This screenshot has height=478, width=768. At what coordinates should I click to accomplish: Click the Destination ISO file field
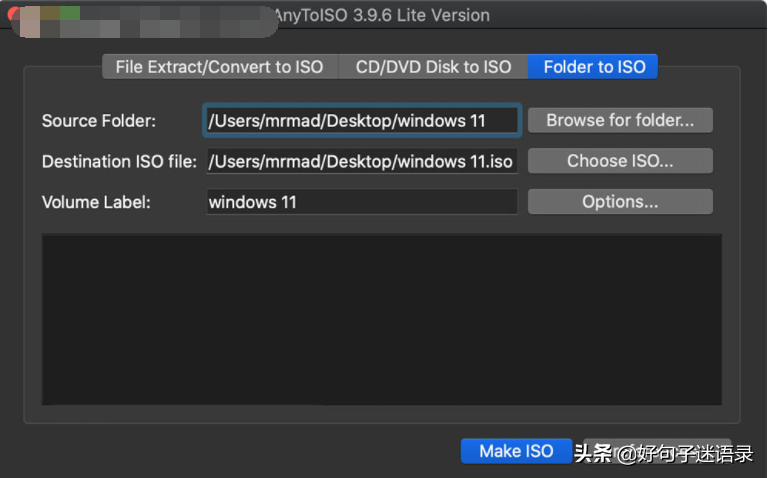pyautogui.click(x=362, y=161)
